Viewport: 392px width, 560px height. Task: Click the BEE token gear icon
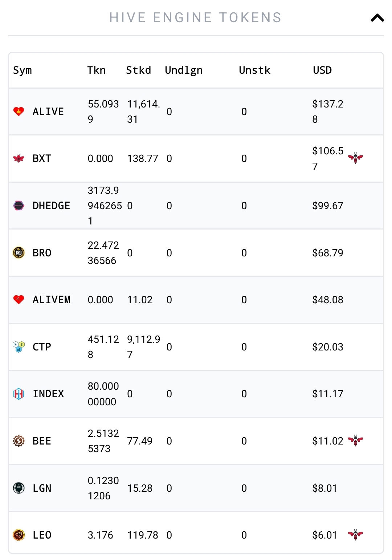tap(19, 441)
